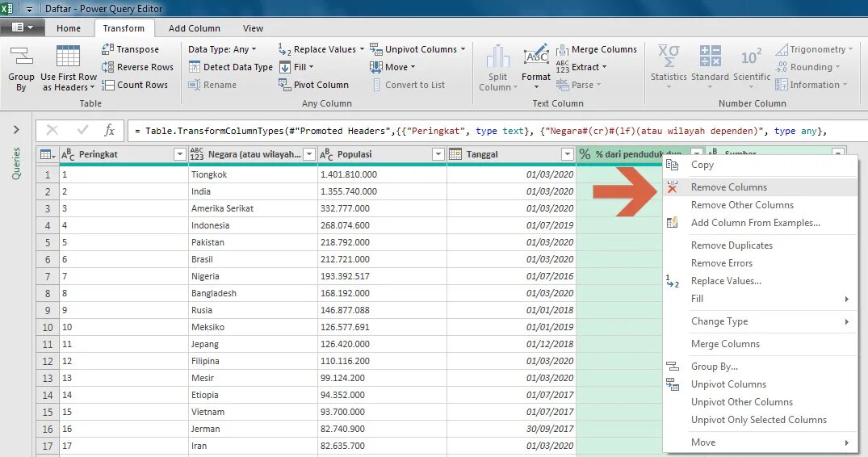
Task: Click the Group By icon
Action: click(21, 57)
